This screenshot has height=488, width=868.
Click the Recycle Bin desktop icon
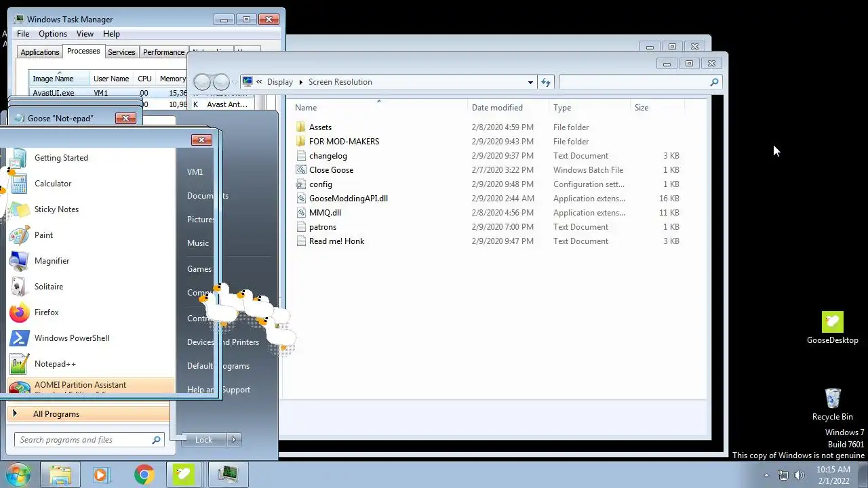(832, 399)
